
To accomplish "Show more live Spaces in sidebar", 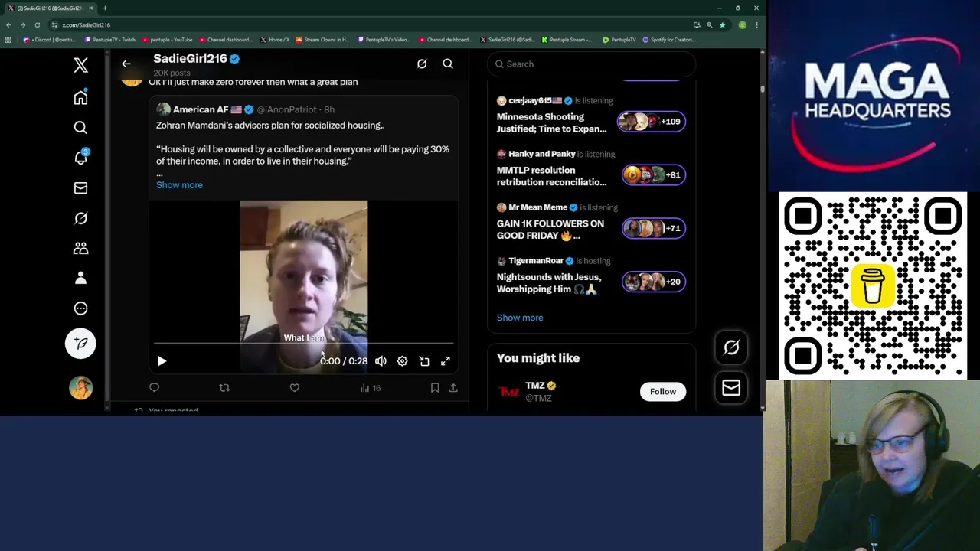I will (520, 318).
